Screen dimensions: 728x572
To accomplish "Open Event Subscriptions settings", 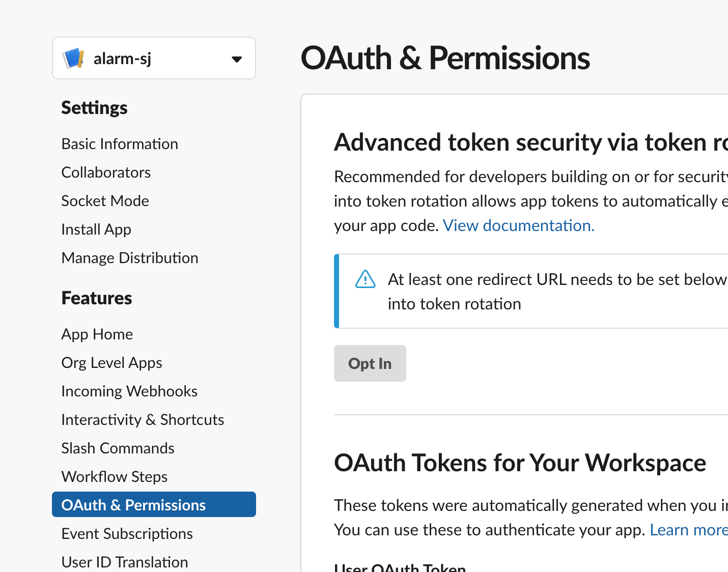I will click(127, 534).
